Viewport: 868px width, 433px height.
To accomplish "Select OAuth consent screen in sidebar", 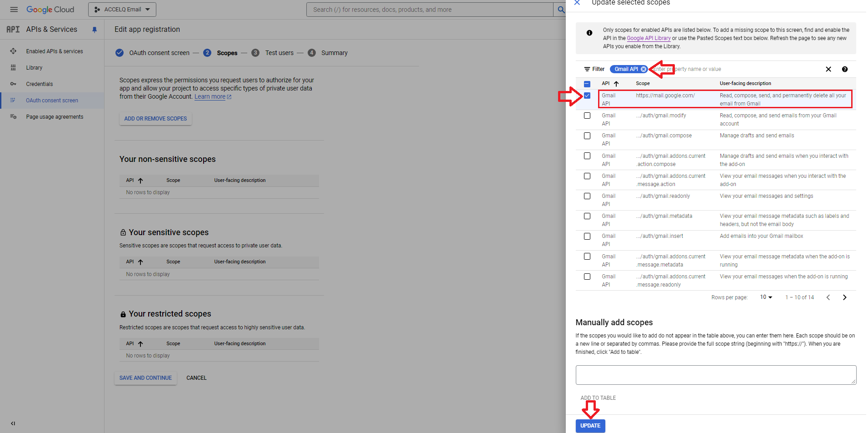I will coord(52,101).
